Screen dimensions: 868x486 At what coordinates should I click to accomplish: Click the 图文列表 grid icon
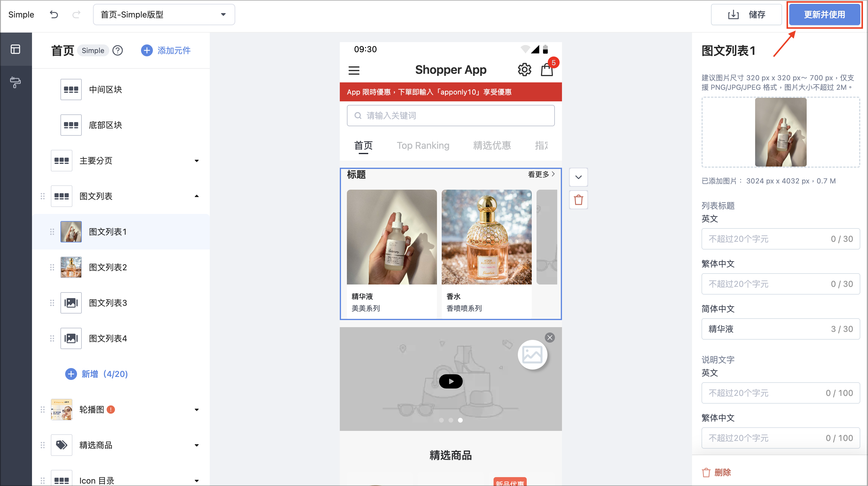coord(62,196)
